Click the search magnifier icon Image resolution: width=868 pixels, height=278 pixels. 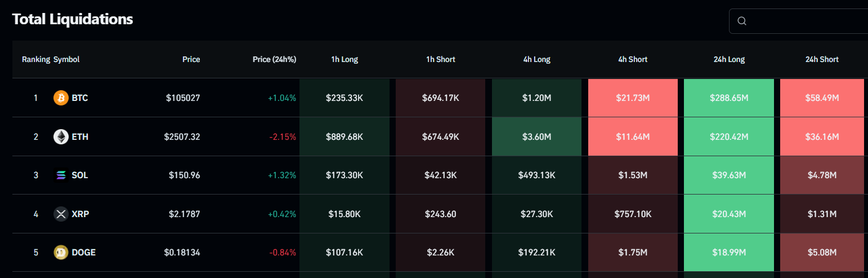tap(742, 21)
